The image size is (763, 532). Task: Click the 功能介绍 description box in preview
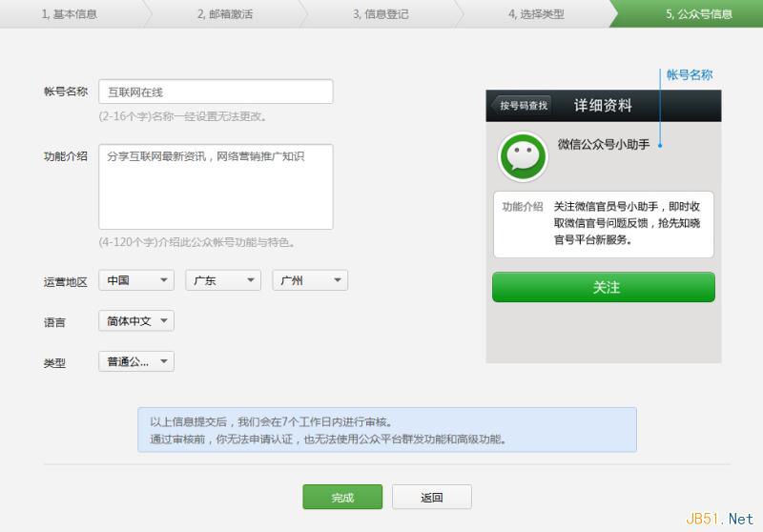[x=603, y=224]
